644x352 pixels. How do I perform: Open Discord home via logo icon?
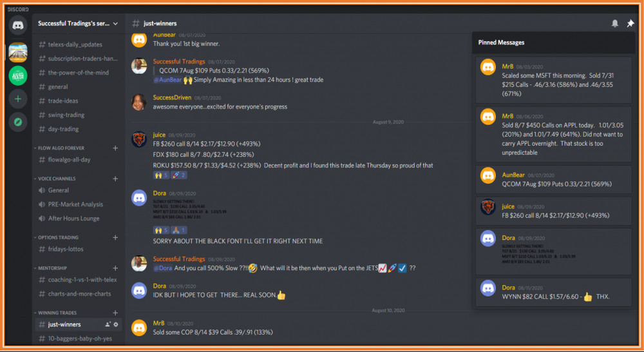point(17,25)
